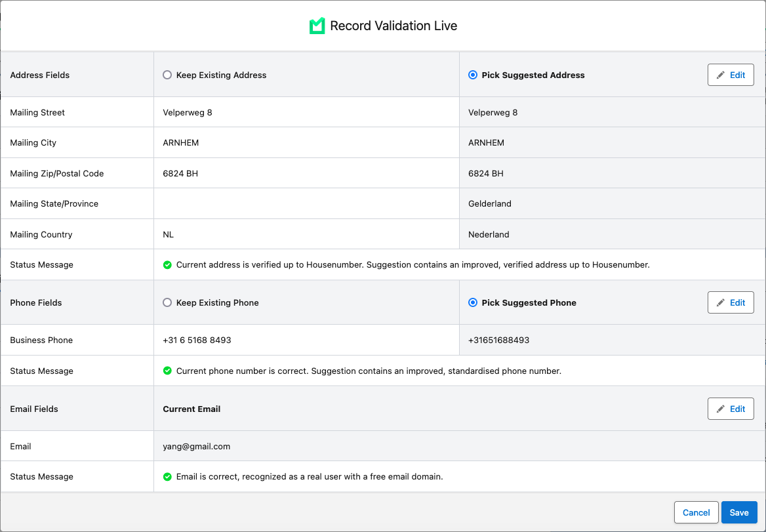Click existing city value ARNHEM
The width and height of the screenshot is (766, 532).
coord(181,142)
